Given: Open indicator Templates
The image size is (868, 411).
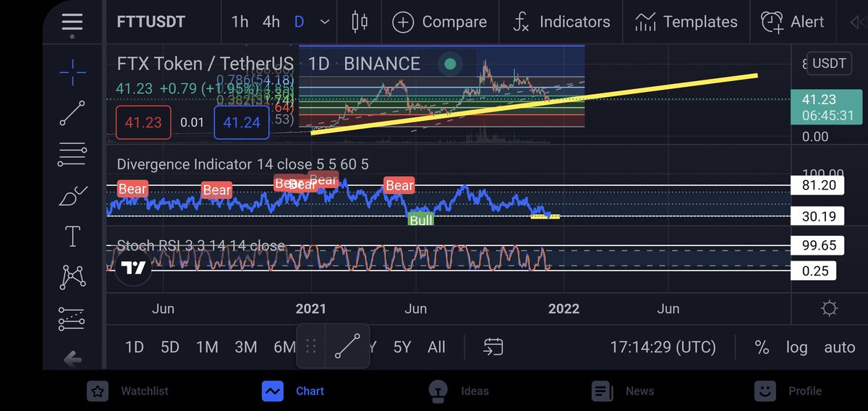Looking at the screenshot, I should click(686, 22).
